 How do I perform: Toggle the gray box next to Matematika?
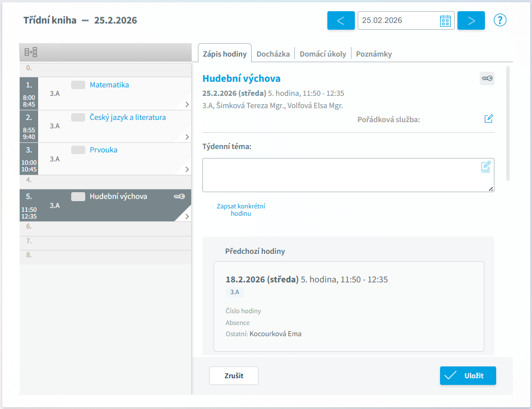tap(78, 85)
